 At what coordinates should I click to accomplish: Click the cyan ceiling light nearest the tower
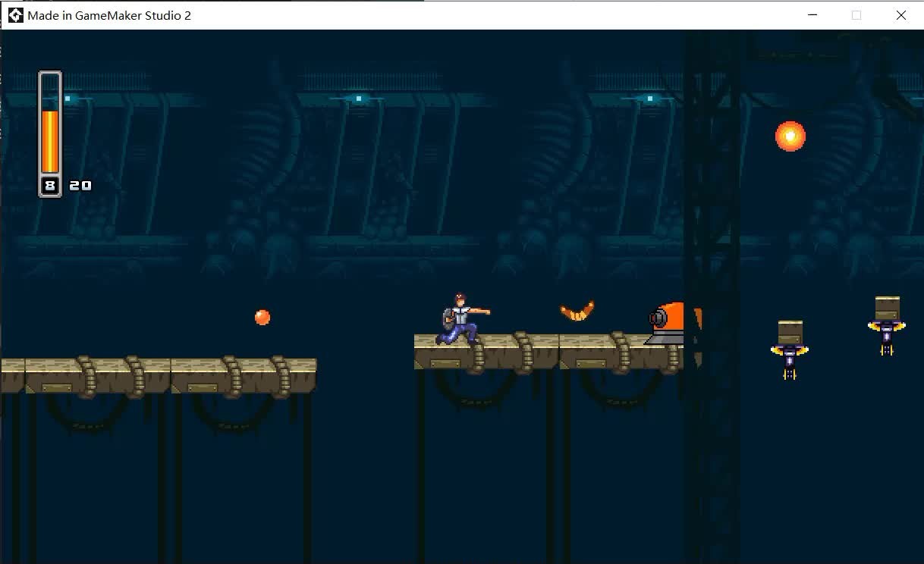(649, 99)
